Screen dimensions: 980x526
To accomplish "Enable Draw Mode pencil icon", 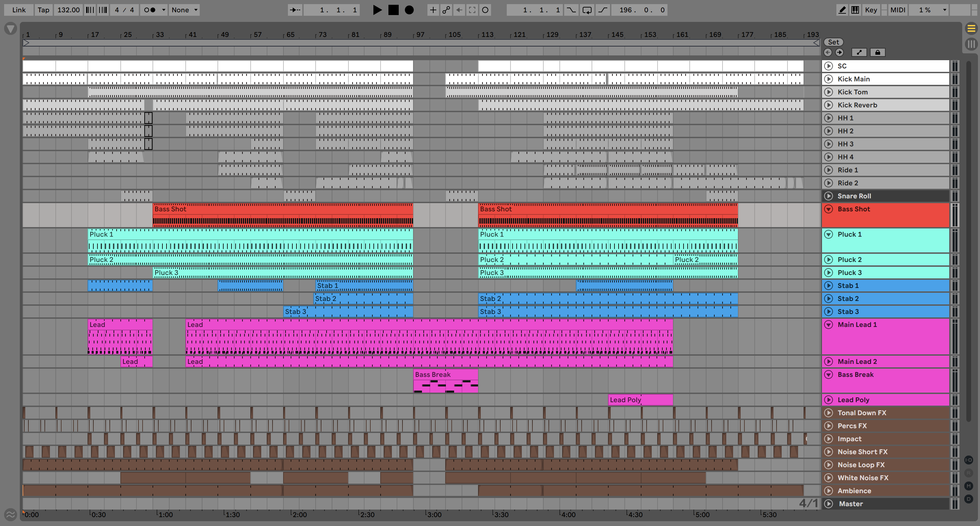I will 842,10.
